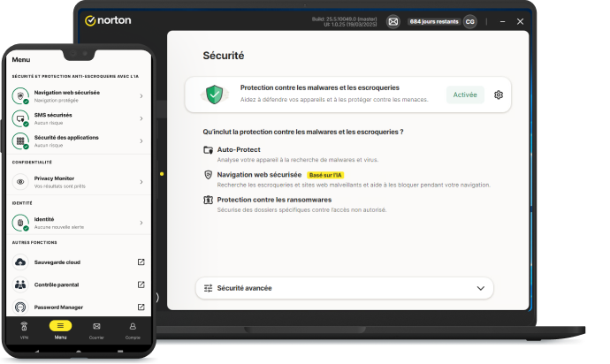
Task: Open Contrôle parental external link icon
Action: [141, 284]
